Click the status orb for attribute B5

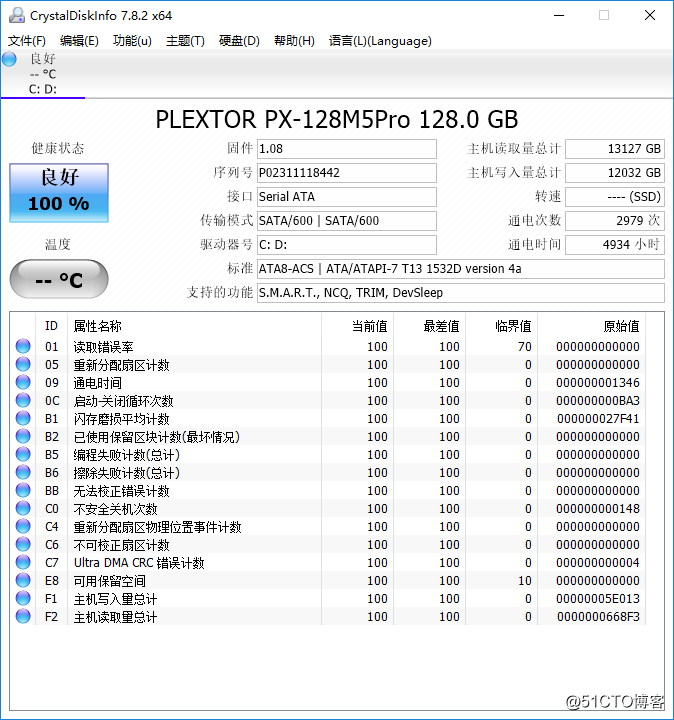[23, 454]
